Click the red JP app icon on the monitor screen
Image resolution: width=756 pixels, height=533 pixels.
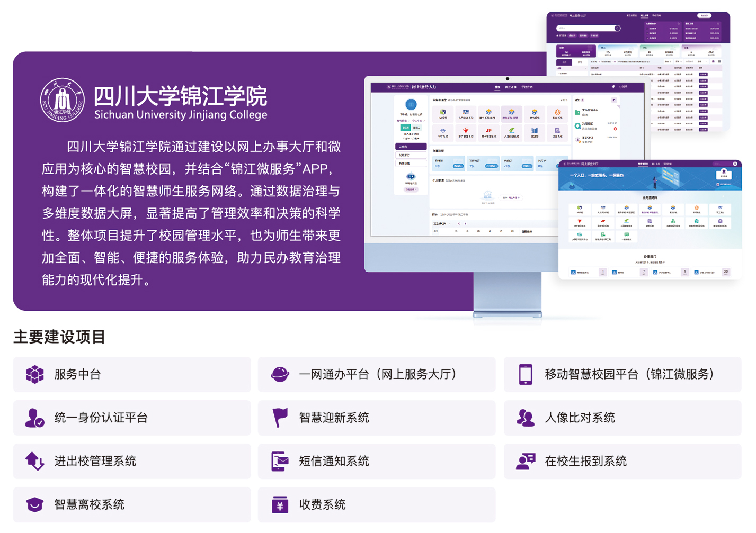click(488, 130)
